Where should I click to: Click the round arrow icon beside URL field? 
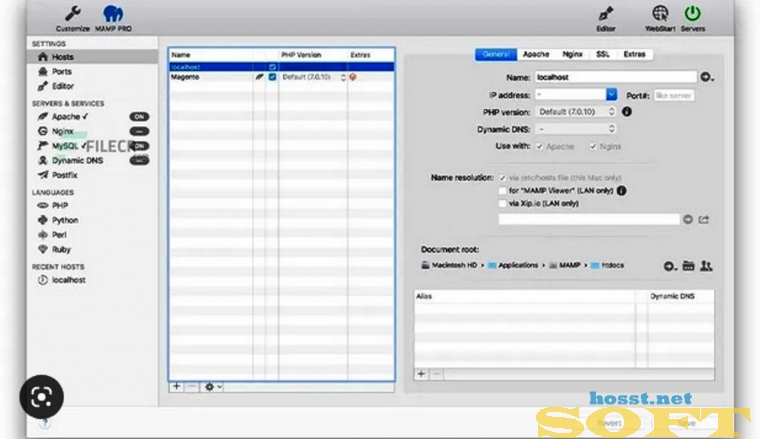pyautogui.click(x=688, y=220)
